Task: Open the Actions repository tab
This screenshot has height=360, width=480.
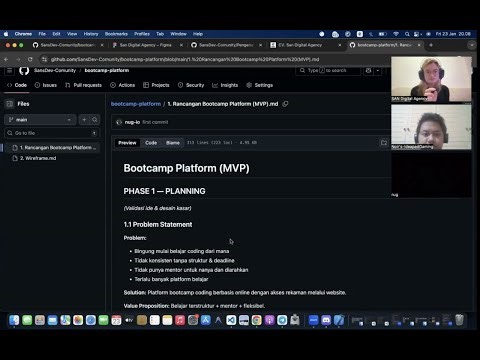Action: [x=123, y=85]
